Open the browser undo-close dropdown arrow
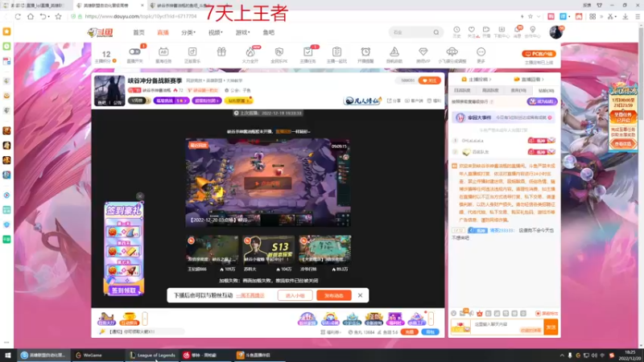644x362 pixels. [x=49, y=17]
